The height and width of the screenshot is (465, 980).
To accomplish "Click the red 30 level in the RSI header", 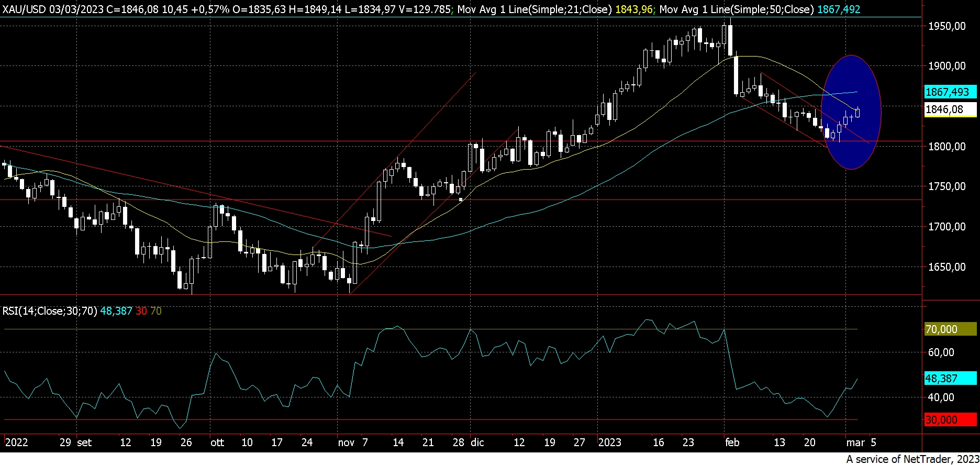I will click(x=141, y=311).
